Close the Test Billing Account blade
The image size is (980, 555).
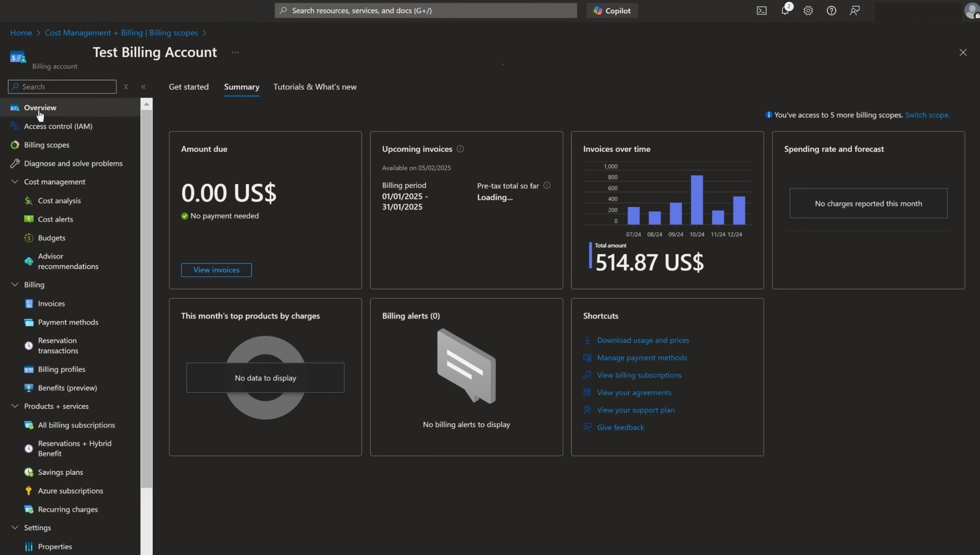point(963,52)
